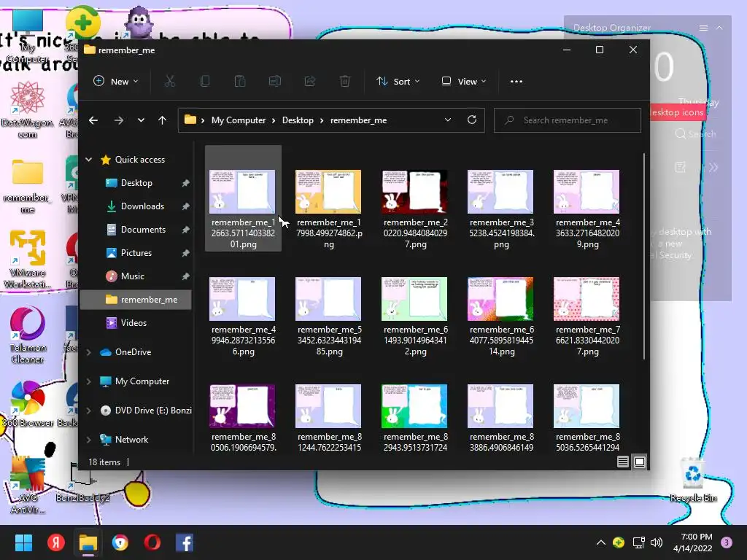Click the Copy icon in toolbar

click(205, 82)
